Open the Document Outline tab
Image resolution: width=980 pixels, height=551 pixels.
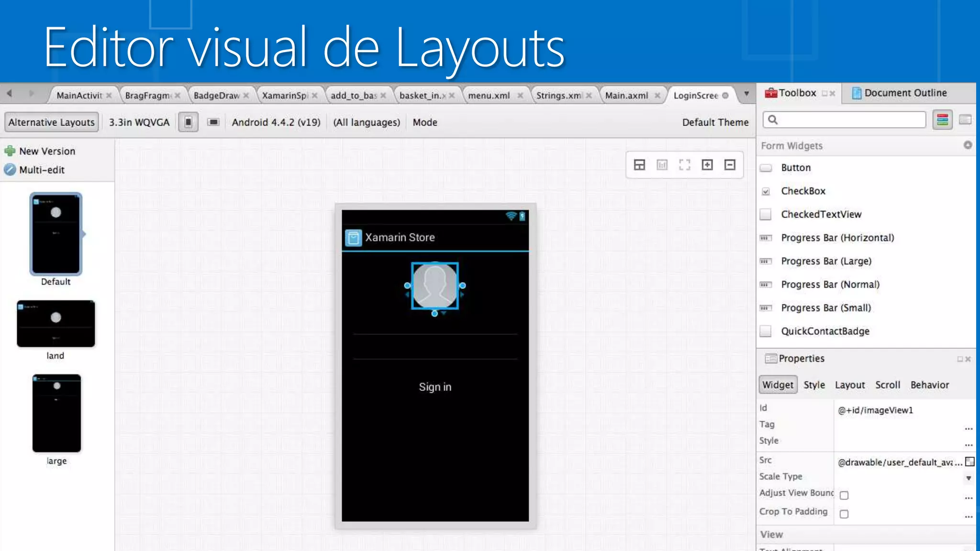coord(900,93)
